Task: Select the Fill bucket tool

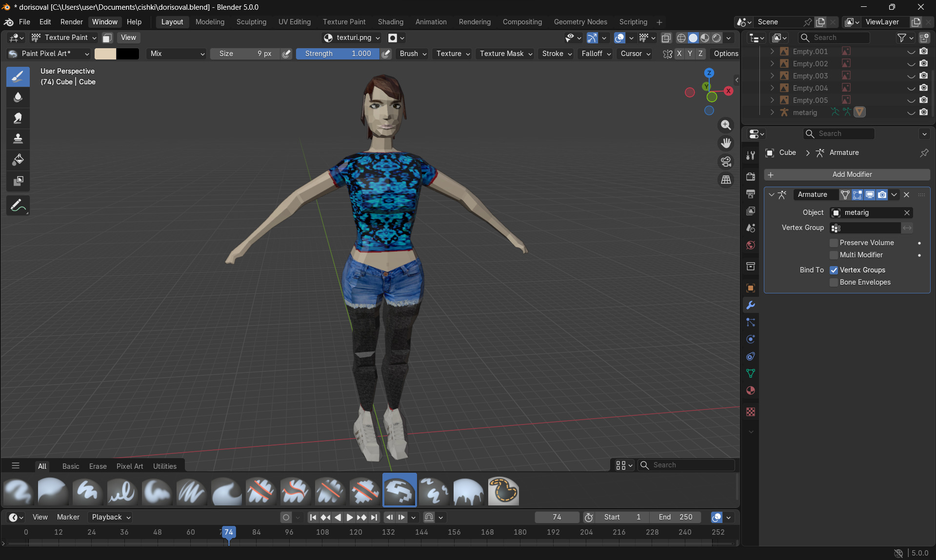Action: point(18,160)
